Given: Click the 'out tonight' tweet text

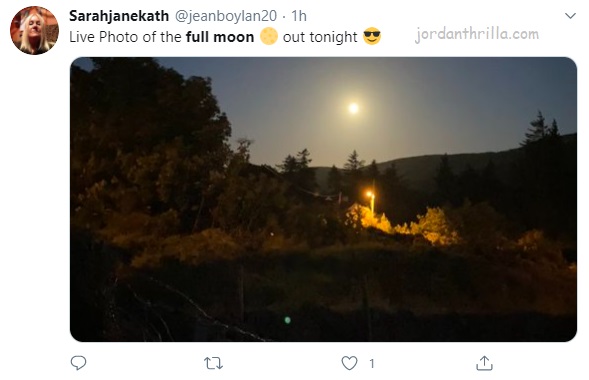Looking at the screenshot, I should coord(320,37).
